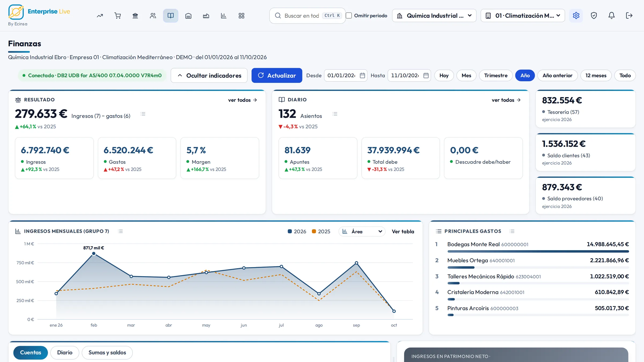The width and height of the screenshot is (644, 362).
Task: Open the stacked inbox icon in navbar
Action: pos(188,16)
